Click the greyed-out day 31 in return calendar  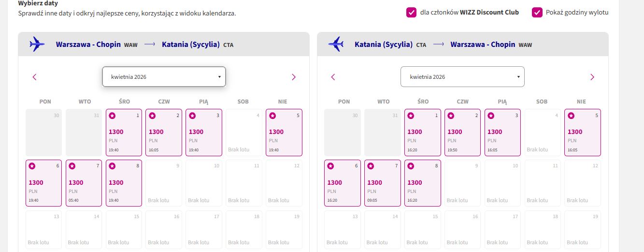[x=382, y=133]
